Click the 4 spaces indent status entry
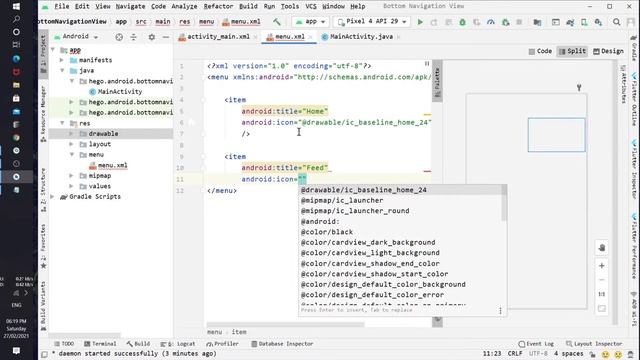This screenshot has width=640, height=360. tap(568, 353)
